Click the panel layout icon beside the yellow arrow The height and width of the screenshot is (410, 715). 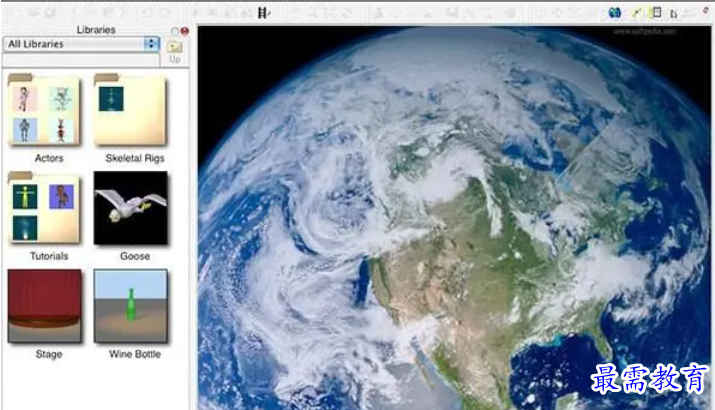(x=656, y=13)
